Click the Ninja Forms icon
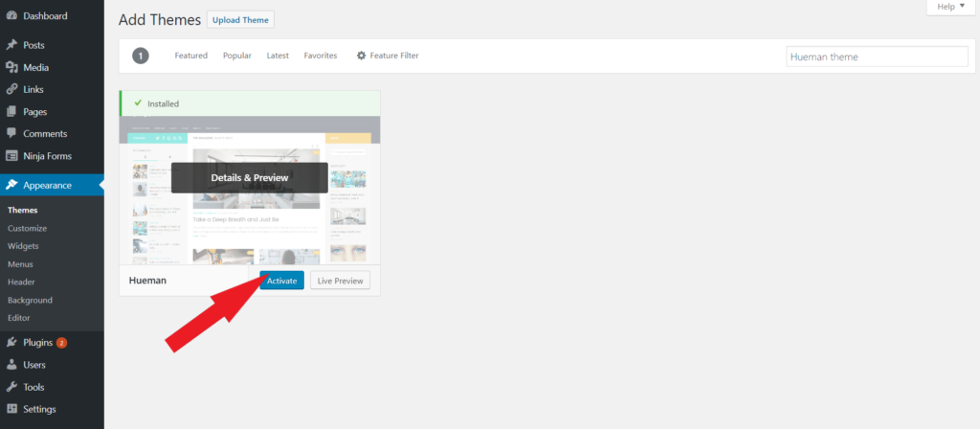The height and width of the screenshot is (429, 980). pos(11,156)
